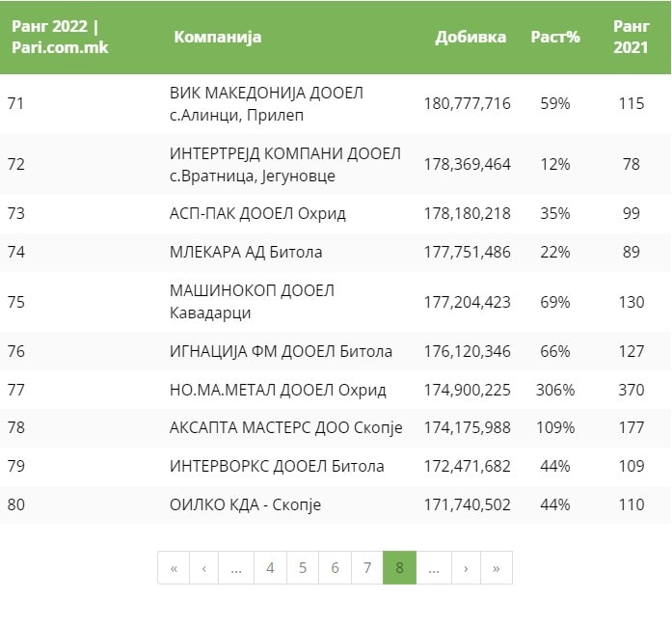Select МЛЕКАРА АД Битола company name
This screenshot has width=672, height=626.
tap(246, 252)
